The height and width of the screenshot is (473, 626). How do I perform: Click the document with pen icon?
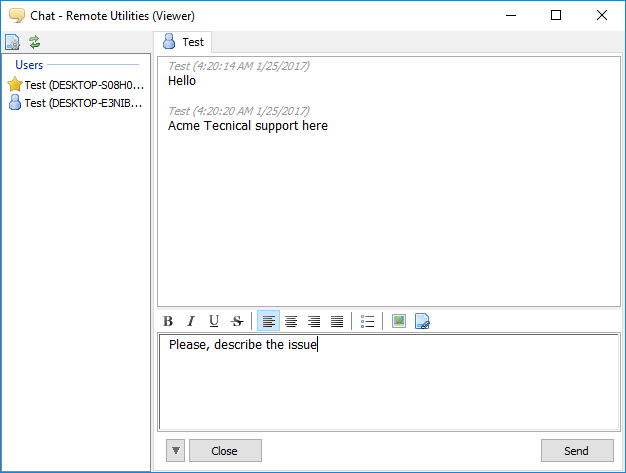[422, 321]
